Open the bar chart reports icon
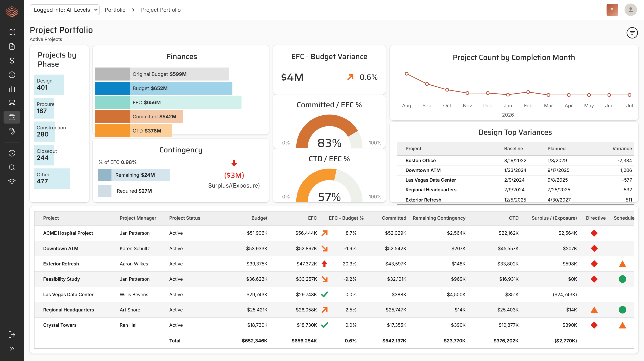 tap(12, 89)
